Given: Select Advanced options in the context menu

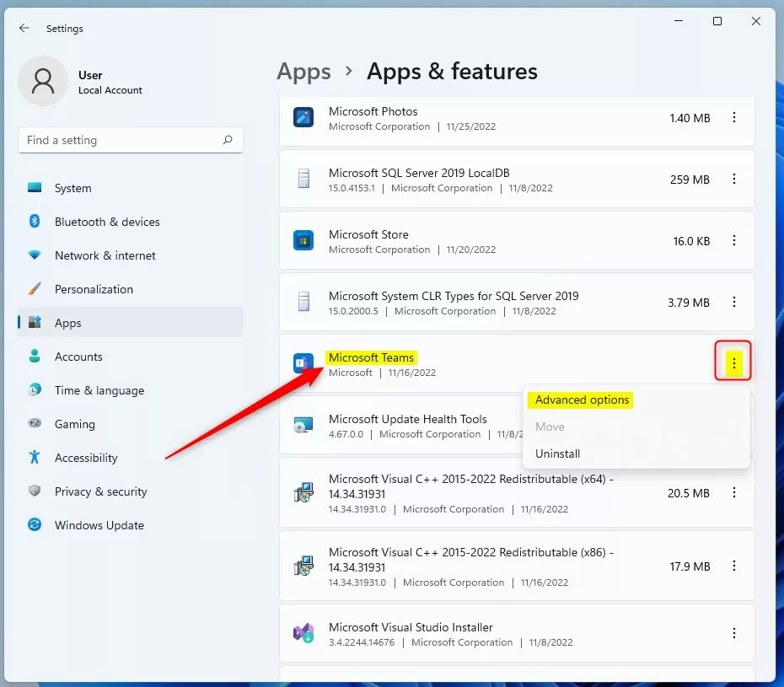Looking at the screenshot, I should (583, 400).
